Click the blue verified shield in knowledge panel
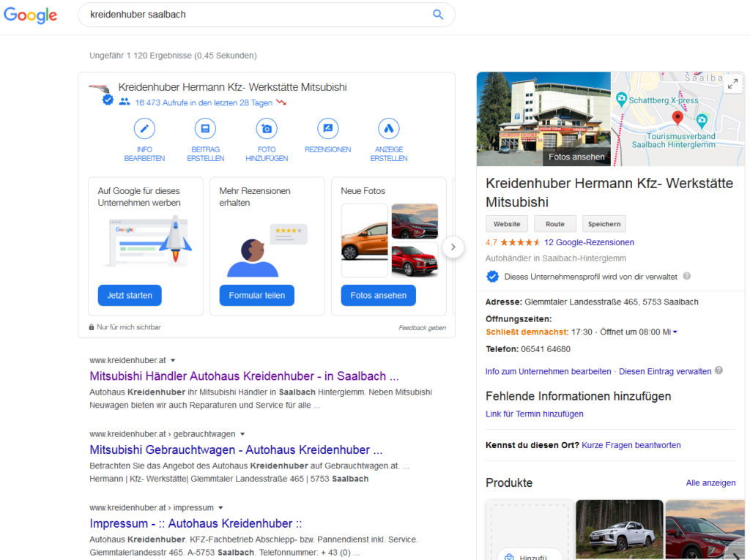The image size is (750, 560). pyautogui.click(x=492, y=277)
